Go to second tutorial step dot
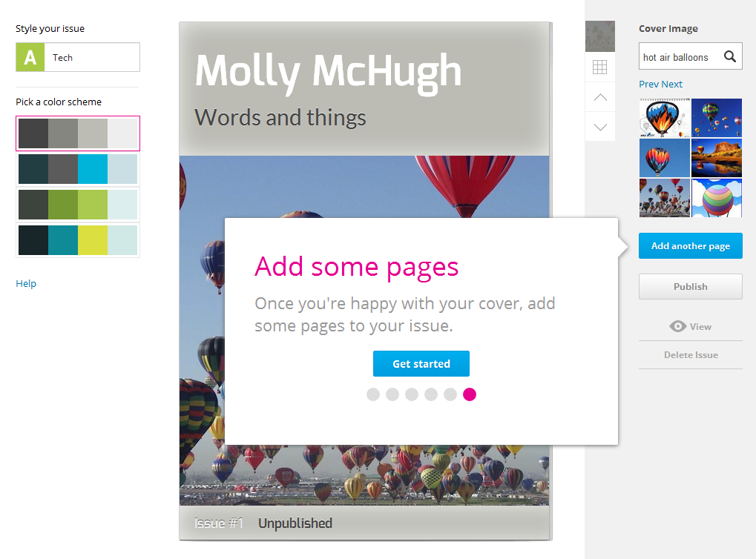This screenshot has height=559, width=756. [x=392, y=394]
